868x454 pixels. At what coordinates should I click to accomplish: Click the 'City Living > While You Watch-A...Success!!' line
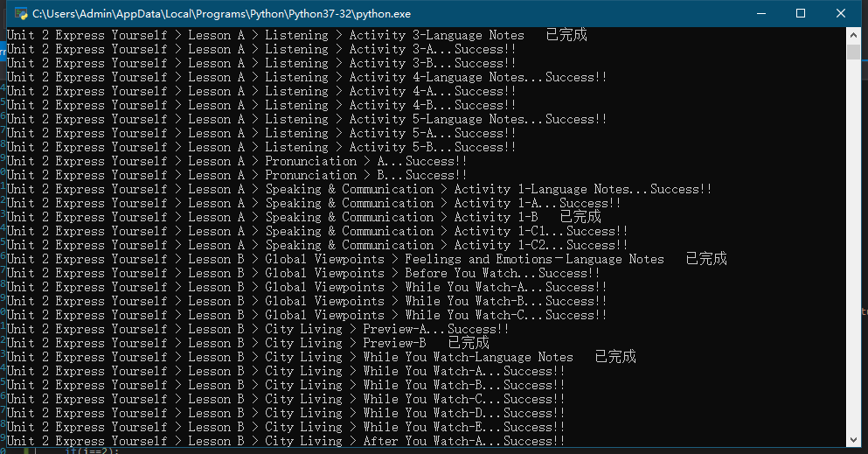(x=286, y=372)
